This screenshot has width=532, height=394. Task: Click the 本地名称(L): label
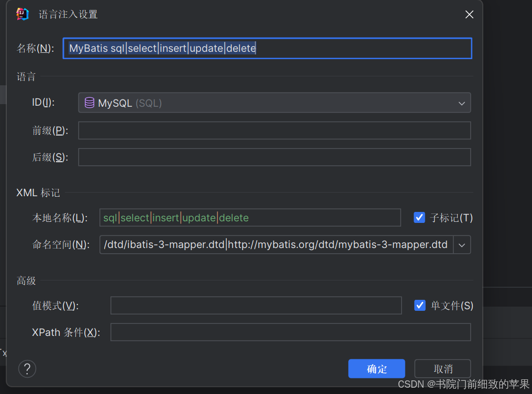[60, 218]
